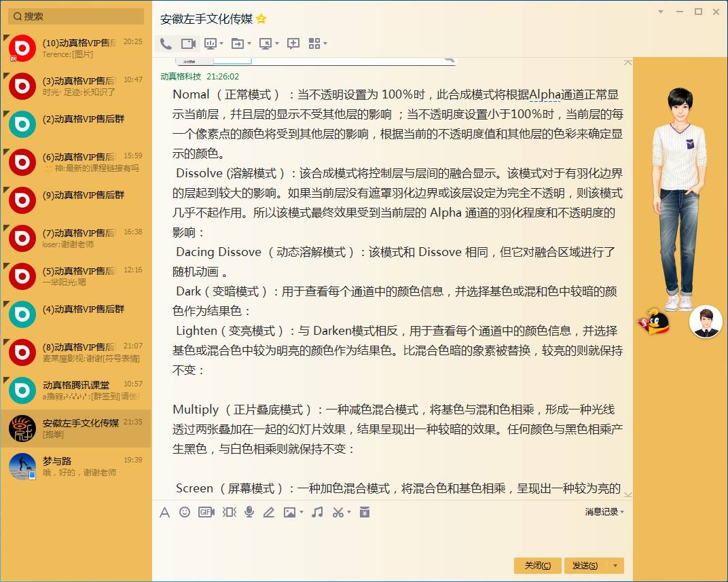Open the (8)动真格VIP售后 conversation
Viewport: 728px width, 582px height.
pos(76,352)
